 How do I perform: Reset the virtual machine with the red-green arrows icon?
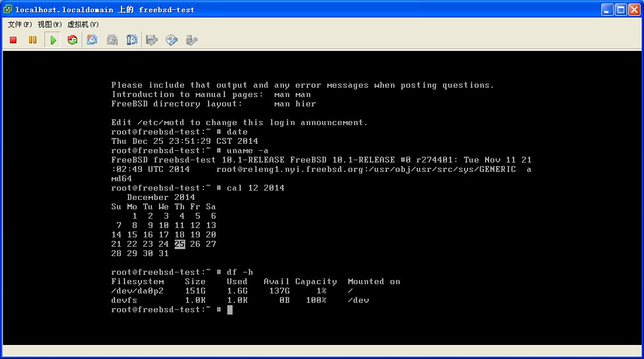(x=72, y=40)
